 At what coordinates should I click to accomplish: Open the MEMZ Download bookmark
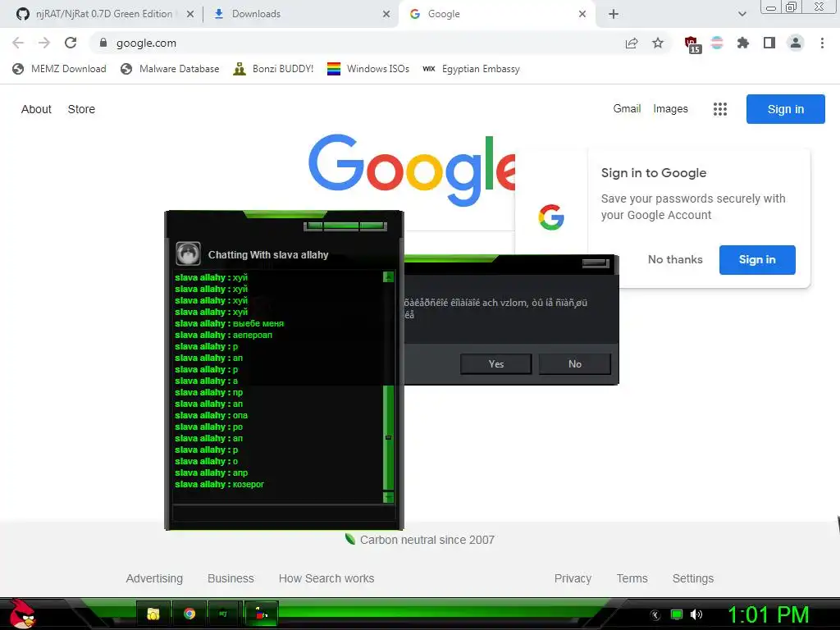pos(59,69)
